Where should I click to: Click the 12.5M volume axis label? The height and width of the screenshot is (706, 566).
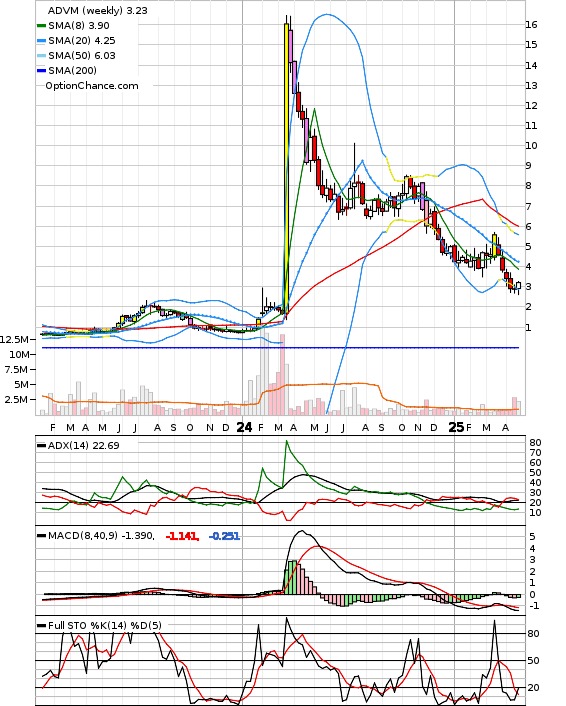point(14,339)
